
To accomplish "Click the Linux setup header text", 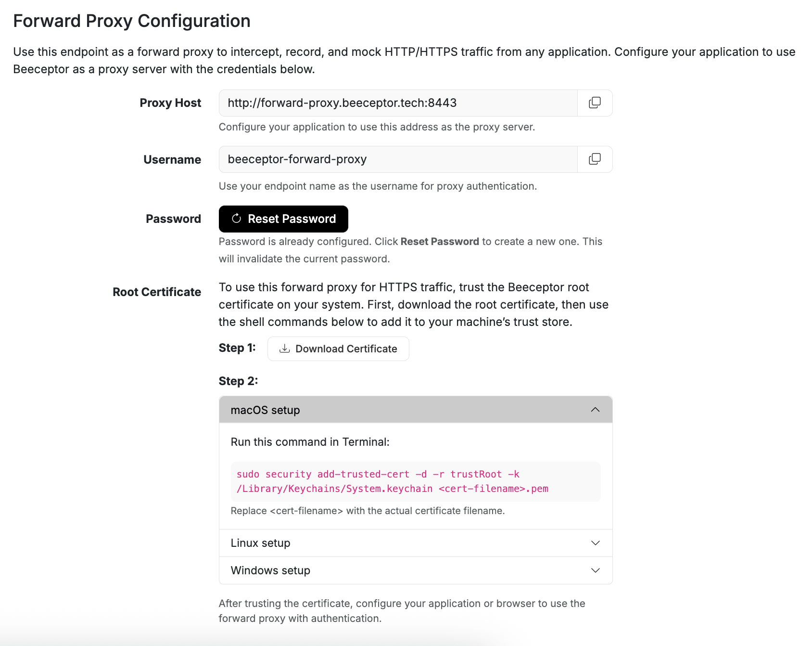I will point(260,543).
